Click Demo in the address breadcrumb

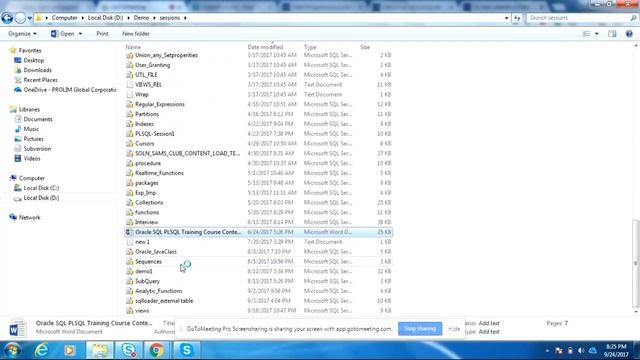[x=141, y=18]
